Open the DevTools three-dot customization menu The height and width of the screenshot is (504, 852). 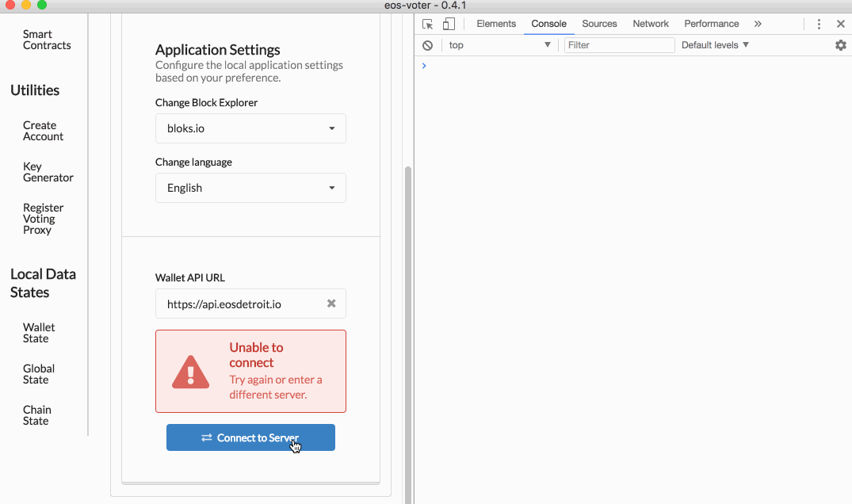(819, 24)
